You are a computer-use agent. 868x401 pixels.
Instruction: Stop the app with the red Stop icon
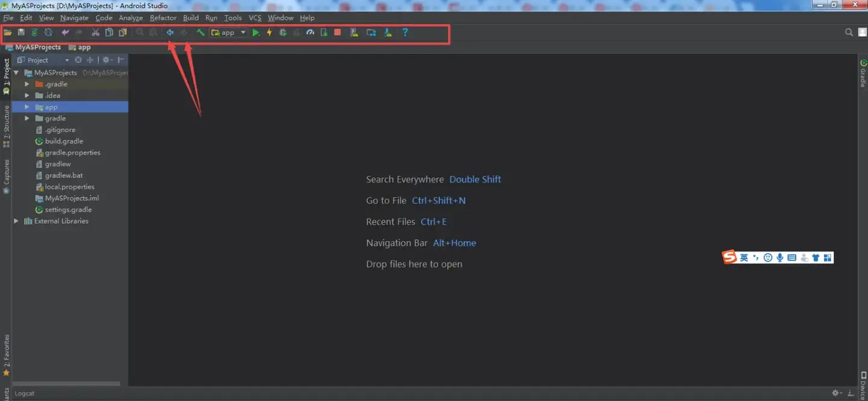point(338,33)
